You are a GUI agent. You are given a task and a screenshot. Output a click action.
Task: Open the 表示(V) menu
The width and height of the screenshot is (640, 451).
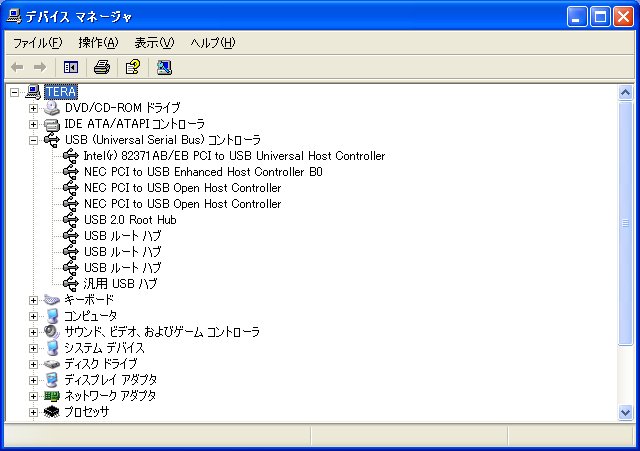[x=154, y=42]
